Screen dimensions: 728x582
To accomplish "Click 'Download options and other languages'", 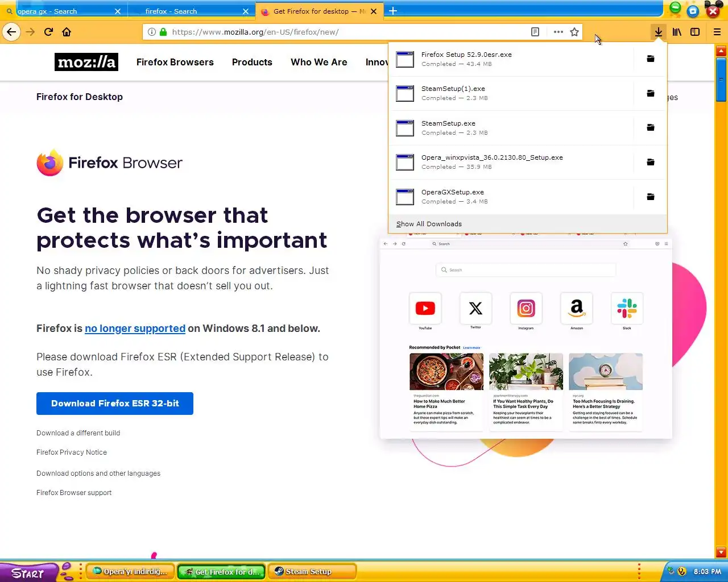I will (98, 473).
